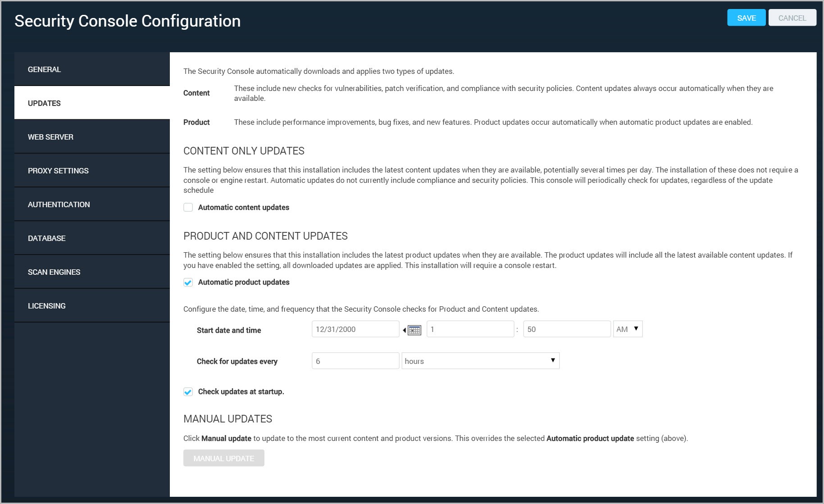
Task: Open the Licensing tab
Action: click(92, 306)
